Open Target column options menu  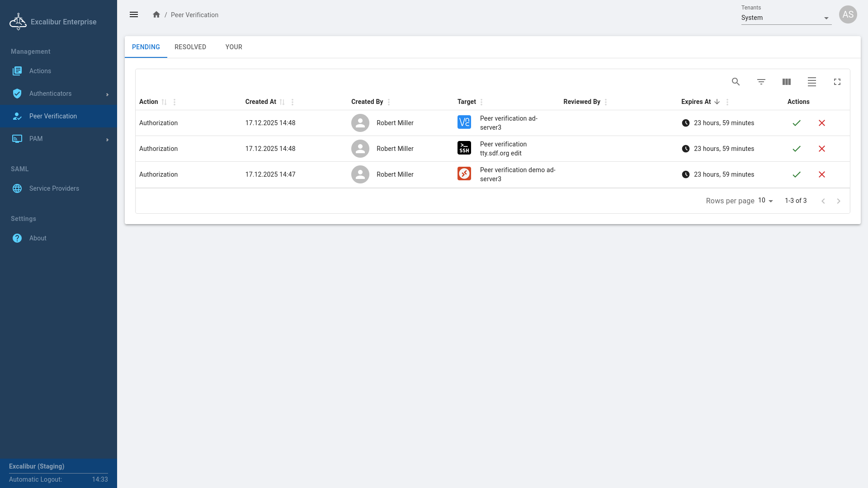coord(481,102)
